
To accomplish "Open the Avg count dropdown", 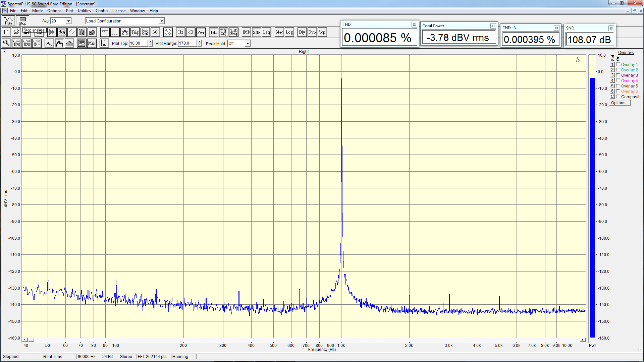I will 68,21.
